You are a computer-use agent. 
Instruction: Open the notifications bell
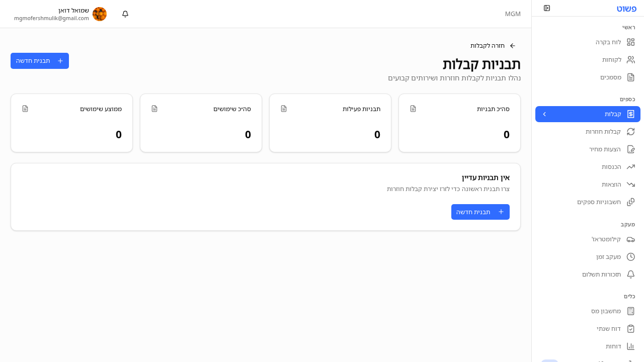125,14
